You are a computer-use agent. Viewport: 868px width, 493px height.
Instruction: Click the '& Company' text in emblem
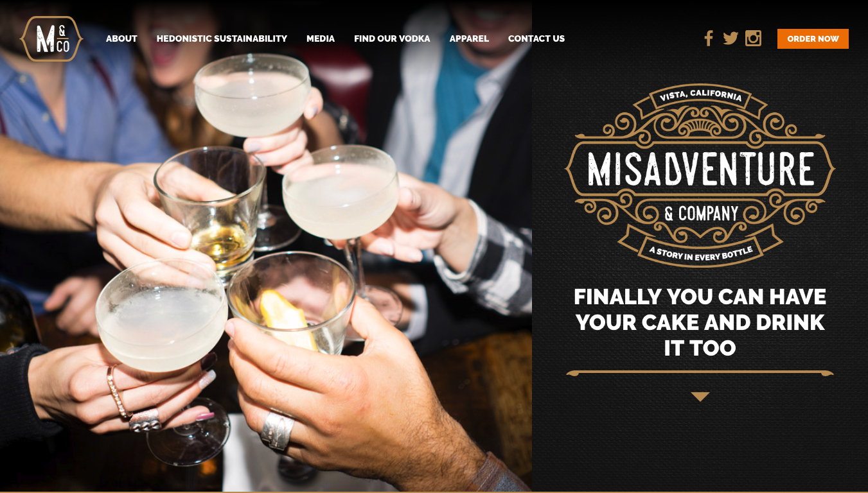[x=701, y=214]
